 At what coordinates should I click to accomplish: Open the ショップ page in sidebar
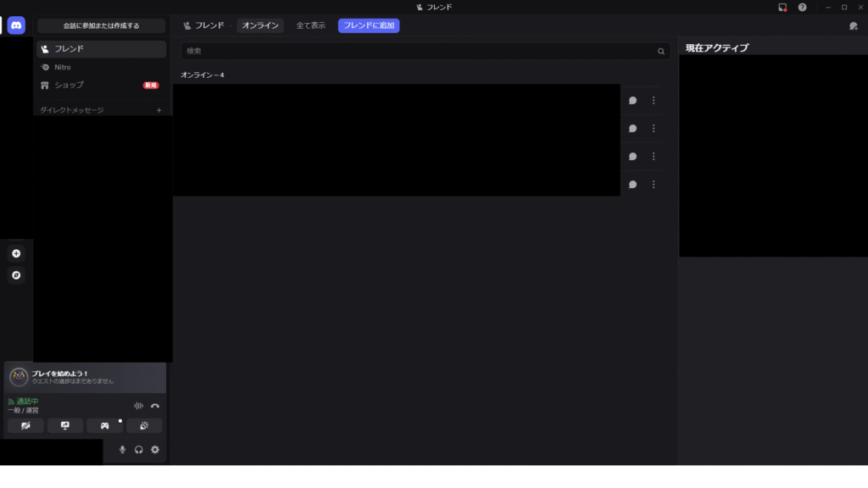coord(69,85)
